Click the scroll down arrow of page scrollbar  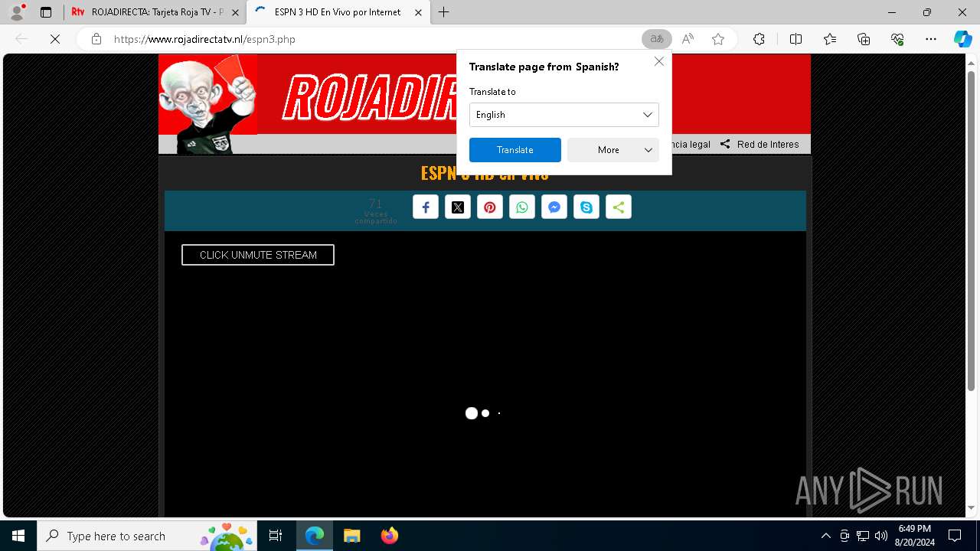[x=971, y=508]
